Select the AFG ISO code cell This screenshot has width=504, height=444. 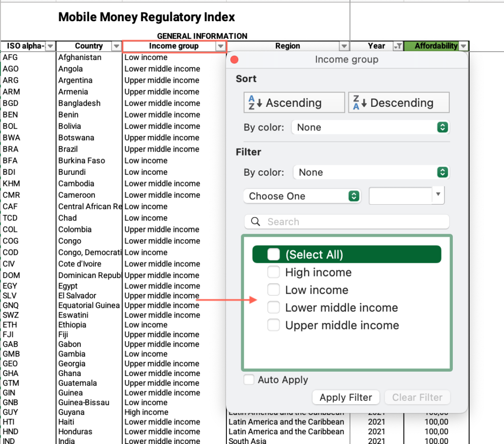pyautogui.click(x=28, y=57)
